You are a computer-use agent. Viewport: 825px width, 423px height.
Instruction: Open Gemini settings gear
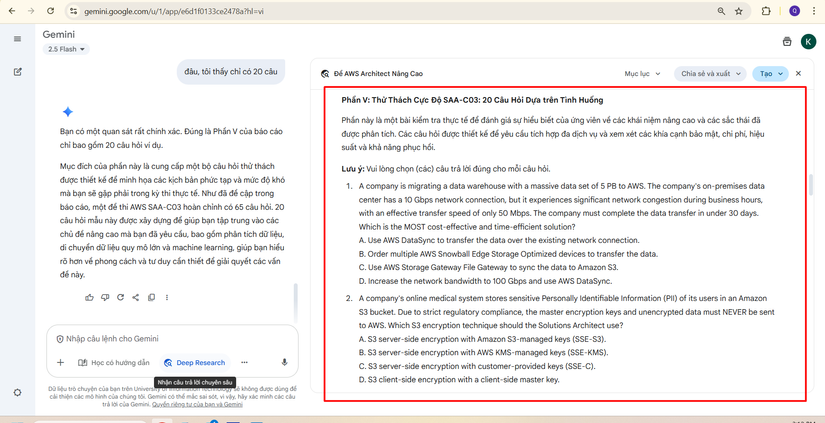[17, 392]
